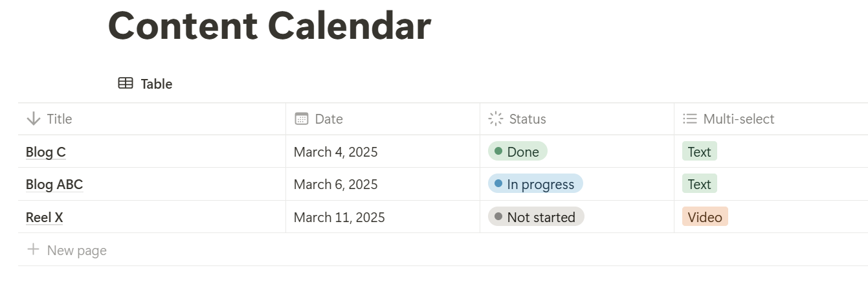Select the Not started status pill

pos(536,217)
